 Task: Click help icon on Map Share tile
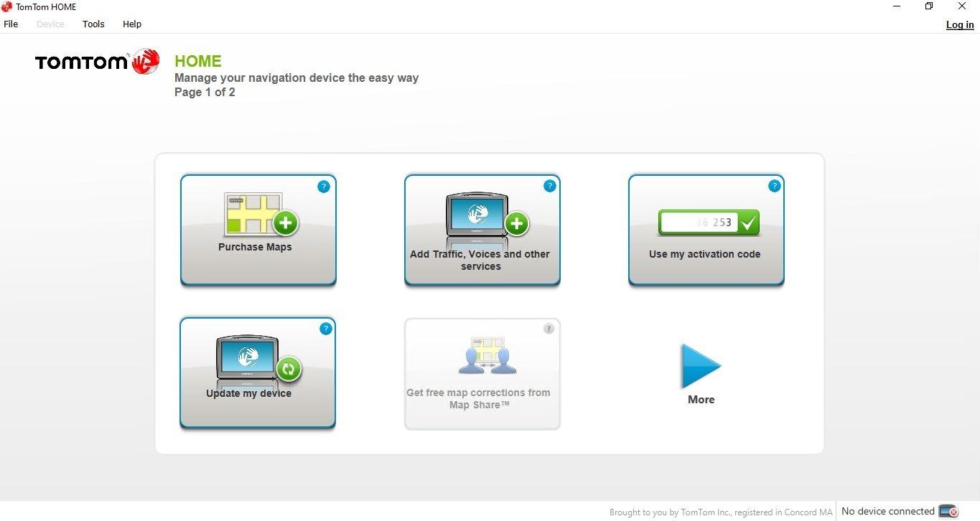[x=549, y=329]
